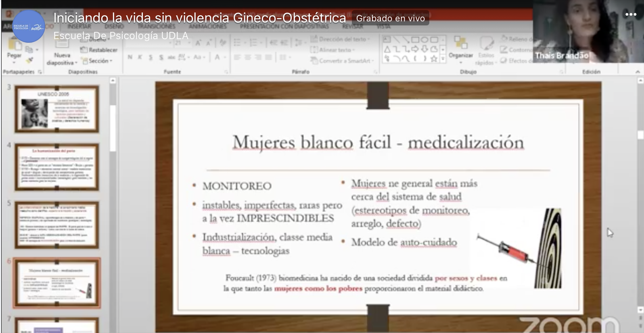Click the Restablecer slide button

[x=99, y=50]
